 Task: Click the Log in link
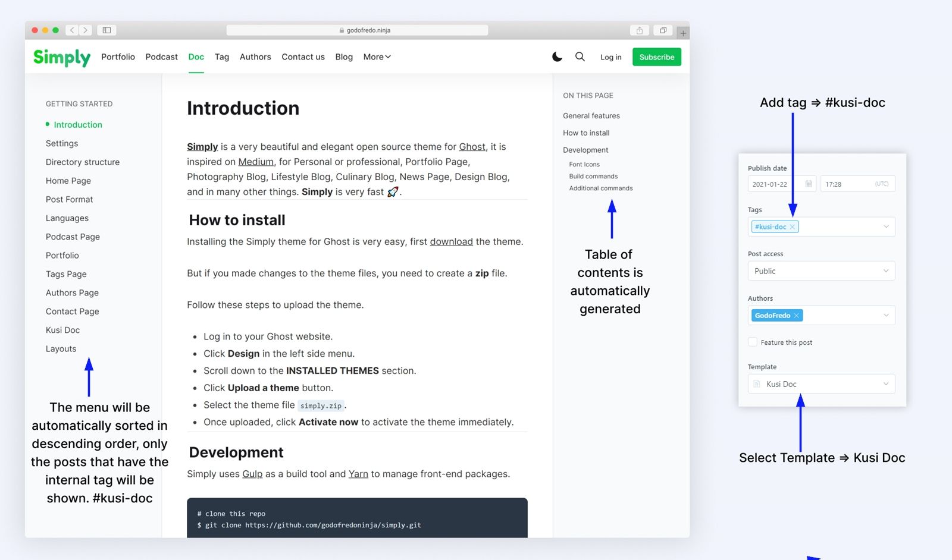[x=611, y=57]
